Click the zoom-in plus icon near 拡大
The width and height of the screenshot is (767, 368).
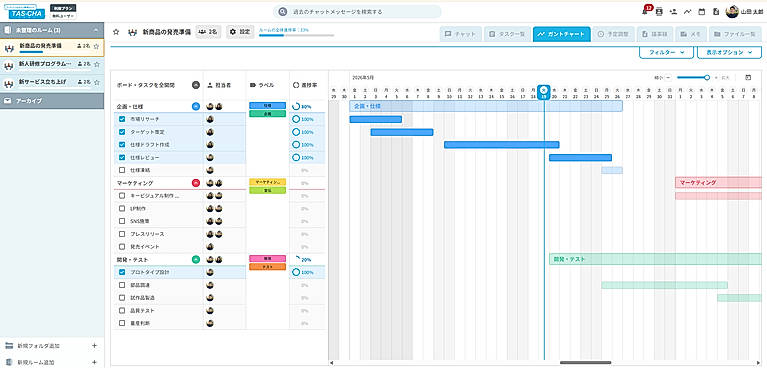tap(716, 77)
